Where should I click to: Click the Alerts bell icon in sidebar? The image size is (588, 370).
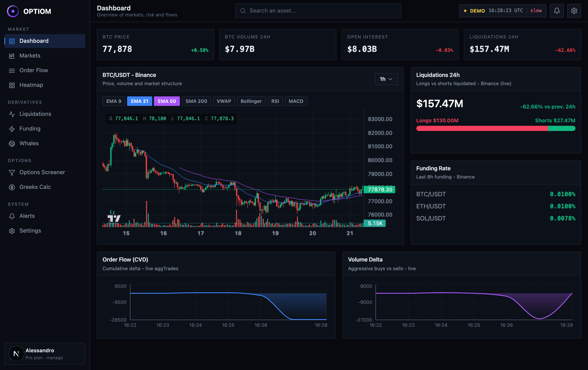(x=12, y=216)
